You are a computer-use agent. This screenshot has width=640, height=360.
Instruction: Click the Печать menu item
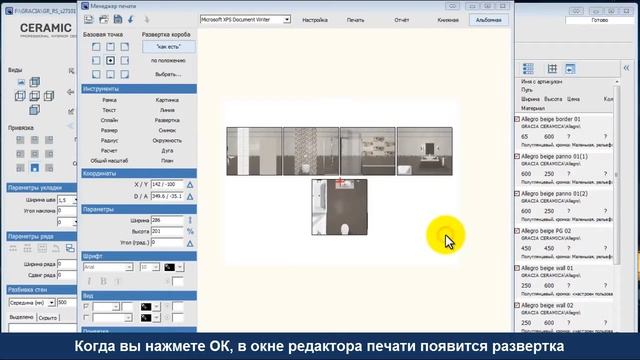point(355,20)
